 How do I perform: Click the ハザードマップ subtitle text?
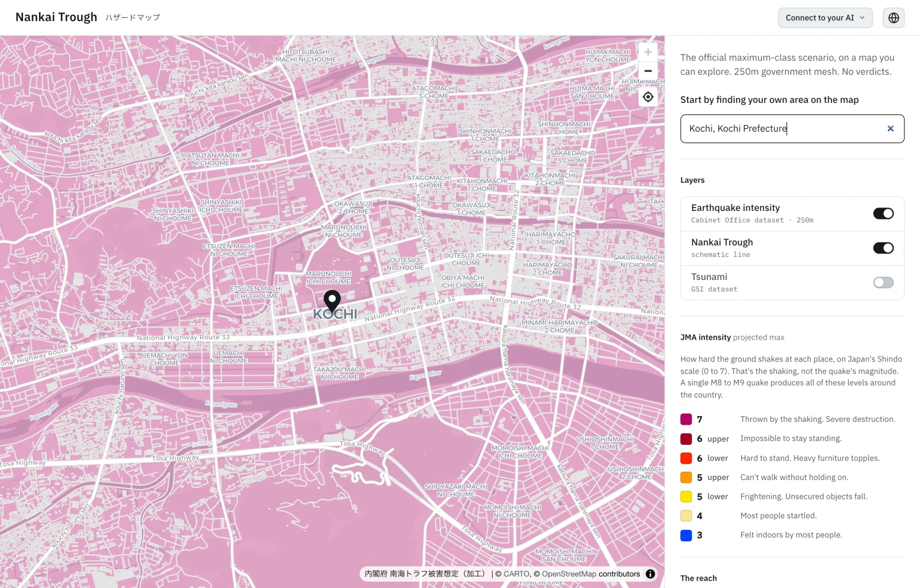click(133, 18)
